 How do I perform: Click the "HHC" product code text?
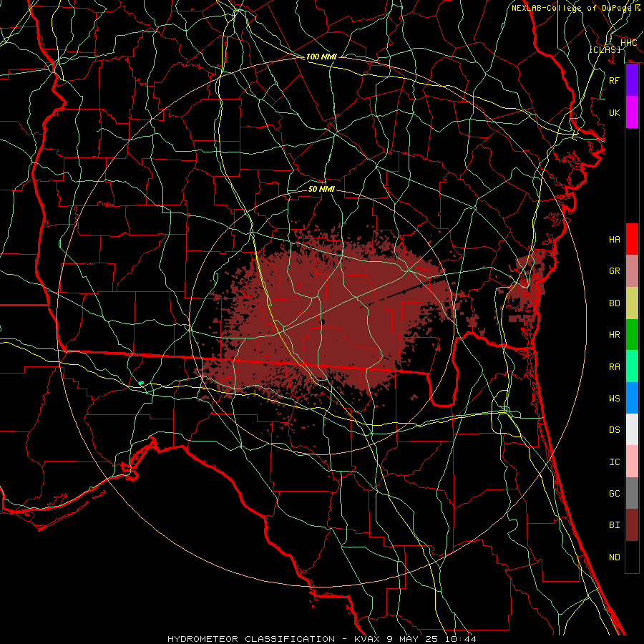point(628,43)
